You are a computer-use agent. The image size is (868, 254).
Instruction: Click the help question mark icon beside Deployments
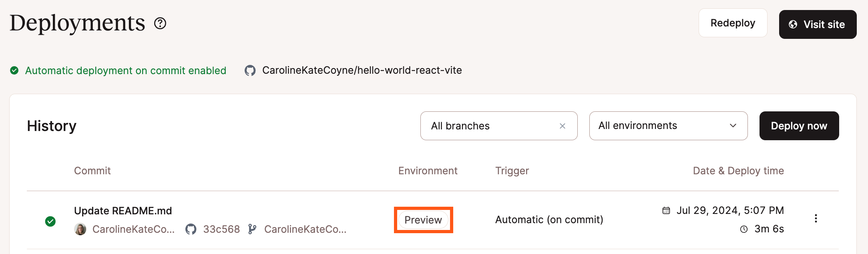(160, 24)
